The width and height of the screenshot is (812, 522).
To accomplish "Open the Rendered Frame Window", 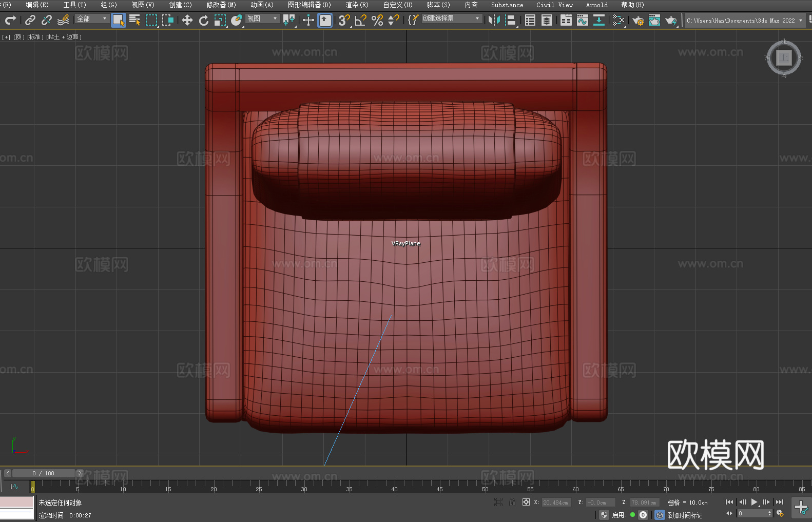I will (x=654, y=20).
